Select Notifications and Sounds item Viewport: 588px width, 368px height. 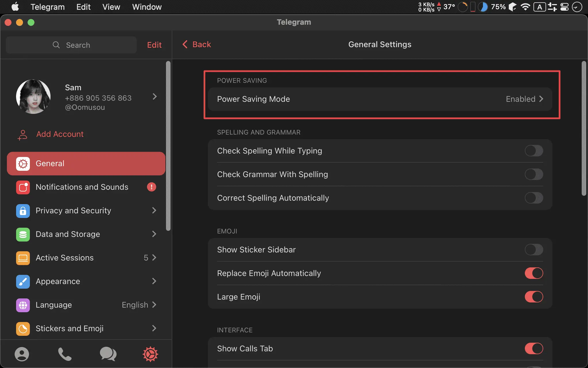[x=86, y=187]
